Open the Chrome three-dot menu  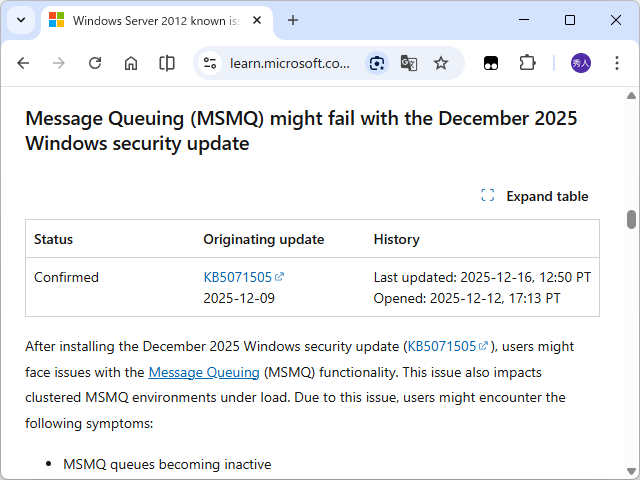pos(617,63)
